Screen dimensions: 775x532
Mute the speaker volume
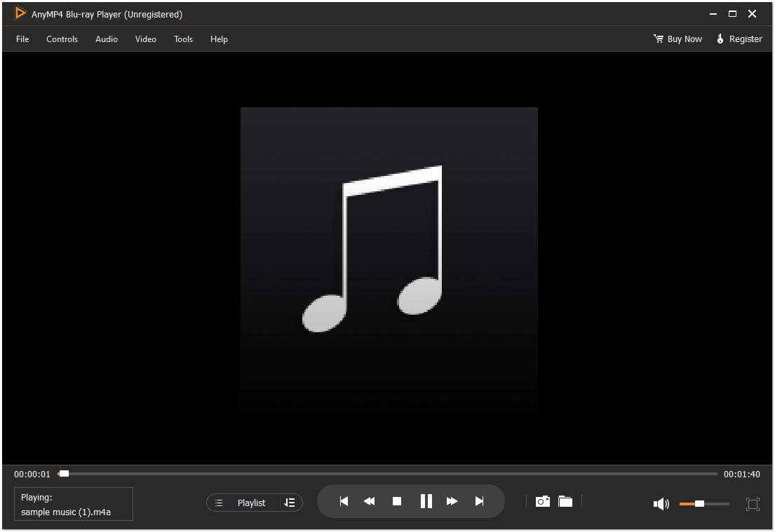coord(660,503)
